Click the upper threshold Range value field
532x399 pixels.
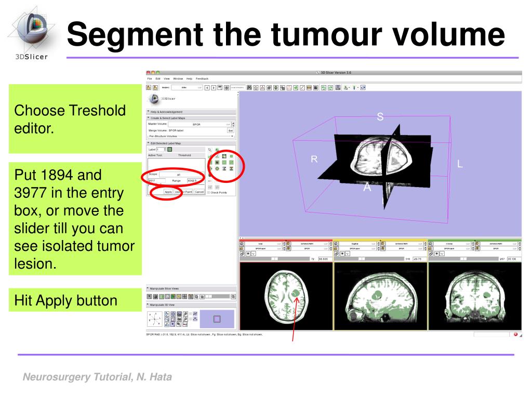(195, 181)
